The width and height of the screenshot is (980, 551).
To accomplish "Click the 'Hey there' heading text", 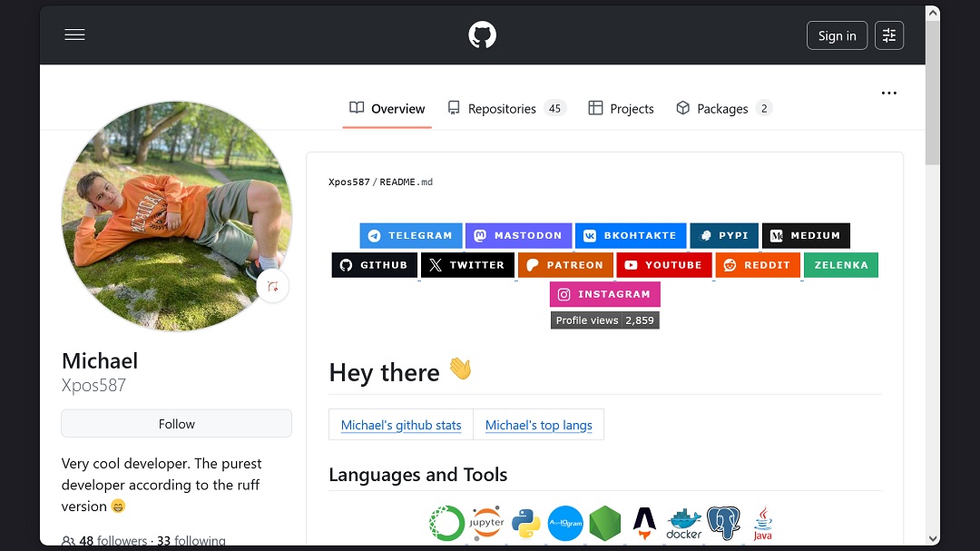I will [385, 373].
